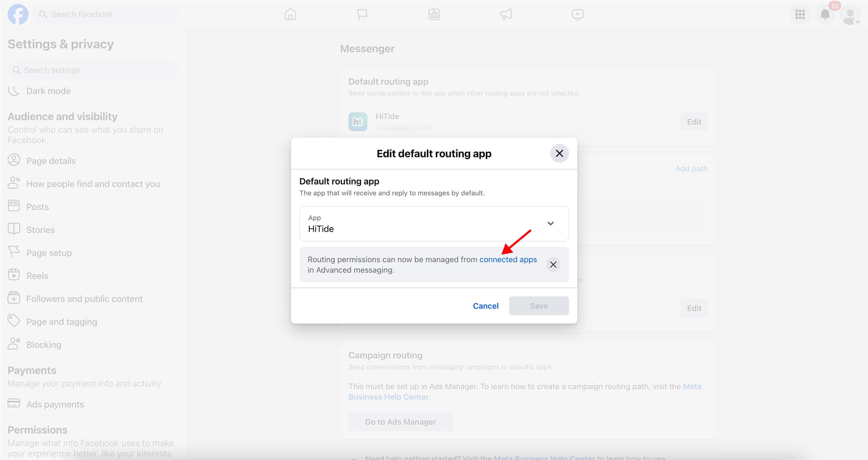This screenshot has height=460, width=868.
Task: Open the Home feed icon
Action: 290,14
